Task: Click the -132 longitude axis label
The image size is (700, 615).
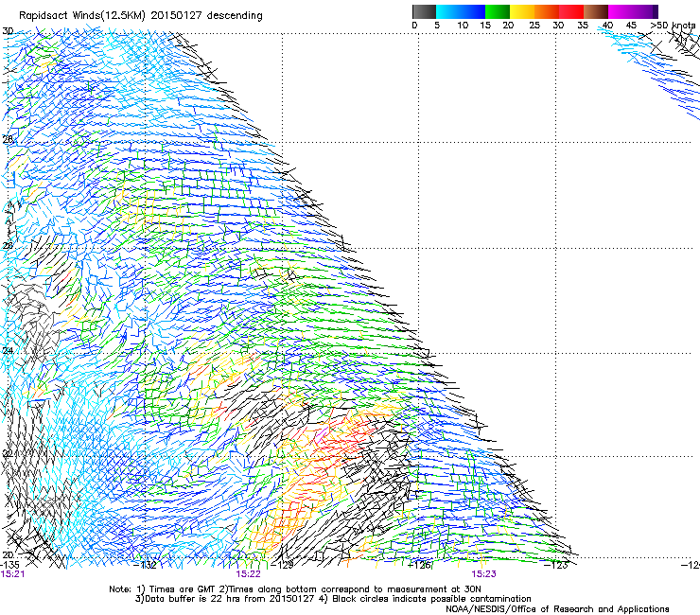Action: (146, 565)
